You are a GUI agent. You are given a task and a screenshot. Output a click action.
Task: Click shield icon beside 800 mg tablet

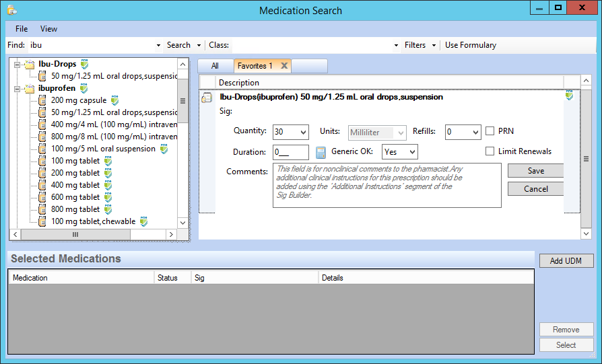[108, 209]
